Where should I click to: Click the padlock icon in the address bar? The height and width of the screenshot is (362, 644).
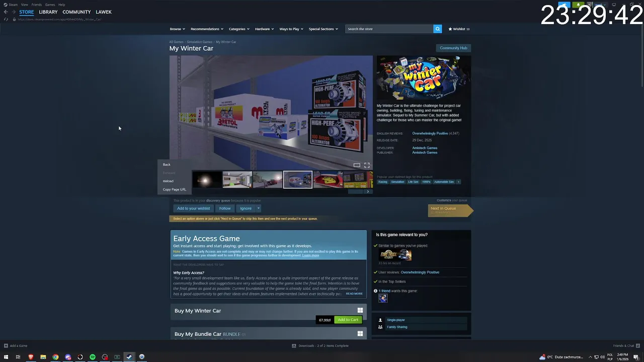tap(14, 19)
